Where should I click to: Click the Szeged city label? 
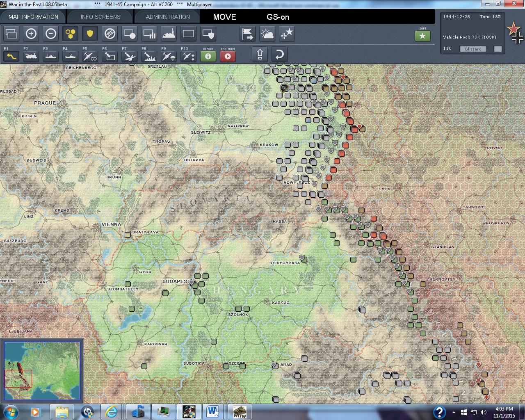tap(237, 363)
